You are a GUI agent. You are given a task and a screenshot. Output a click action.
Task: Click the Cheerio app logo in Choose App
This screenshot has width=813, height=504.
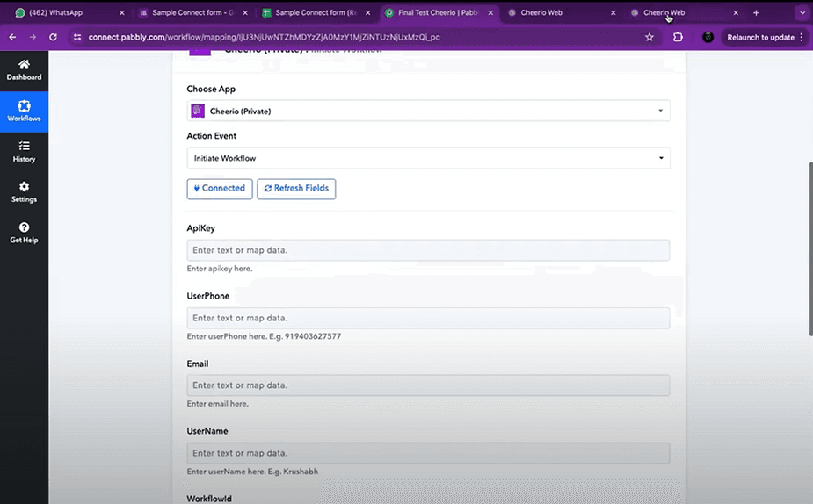tap(198, 111)
